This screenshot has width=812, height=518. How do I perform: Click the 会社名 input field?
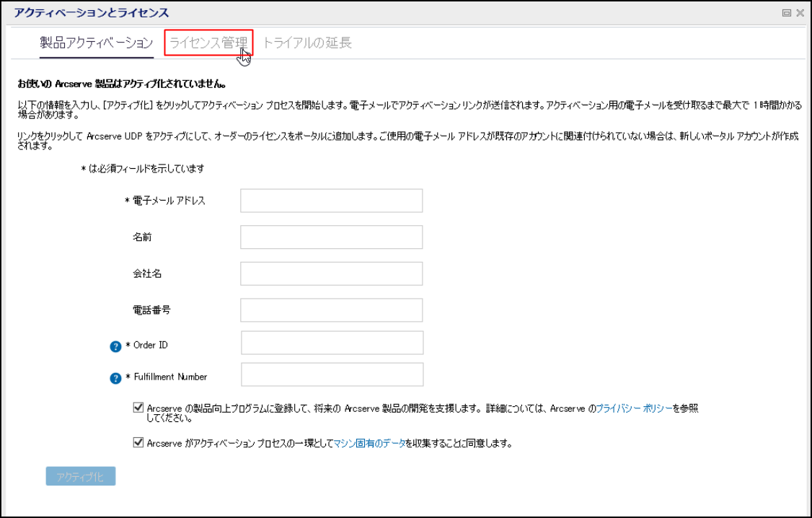click(x=332, y=273)
